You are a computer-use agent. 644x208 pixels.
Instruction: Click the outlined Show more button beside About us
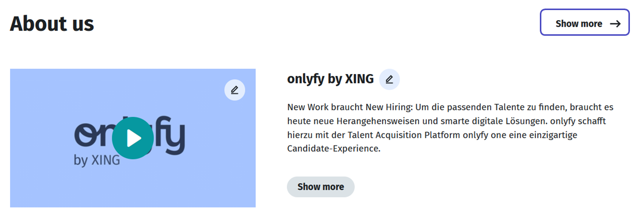(584, 23)
